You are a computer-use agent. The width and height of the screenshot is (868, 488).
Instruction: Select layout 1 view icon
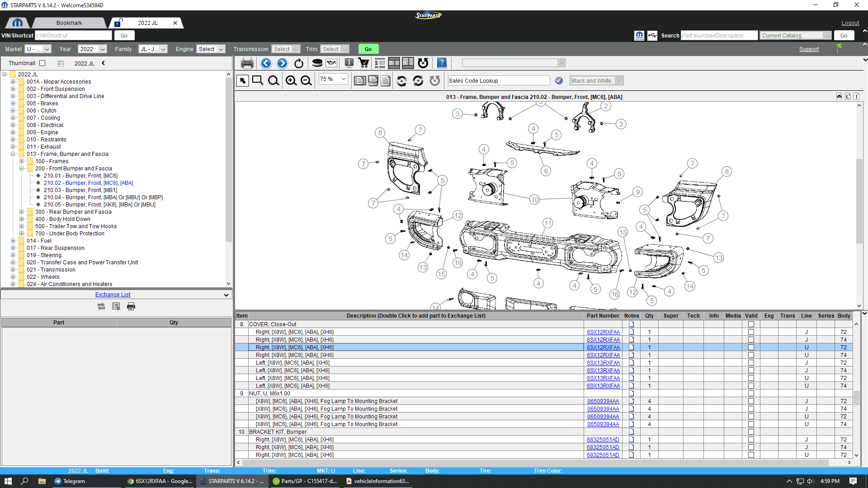coord(380,63)
